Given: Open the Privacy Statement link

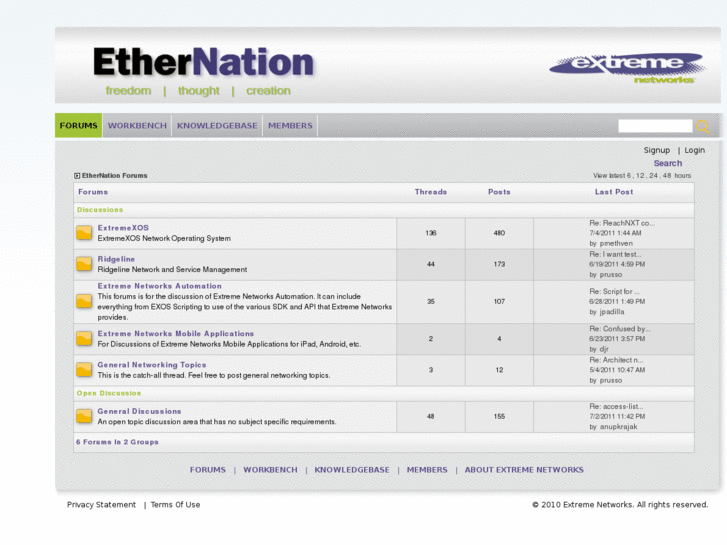Looking at the screenshot, I should (x=102, y=505).
